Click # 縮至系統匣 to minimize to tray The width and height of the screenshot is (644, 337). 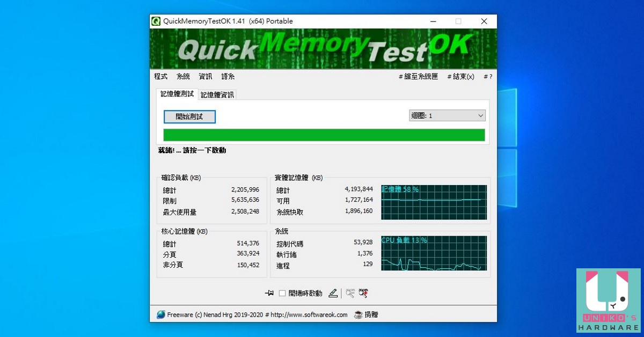[x=418, y=77]
